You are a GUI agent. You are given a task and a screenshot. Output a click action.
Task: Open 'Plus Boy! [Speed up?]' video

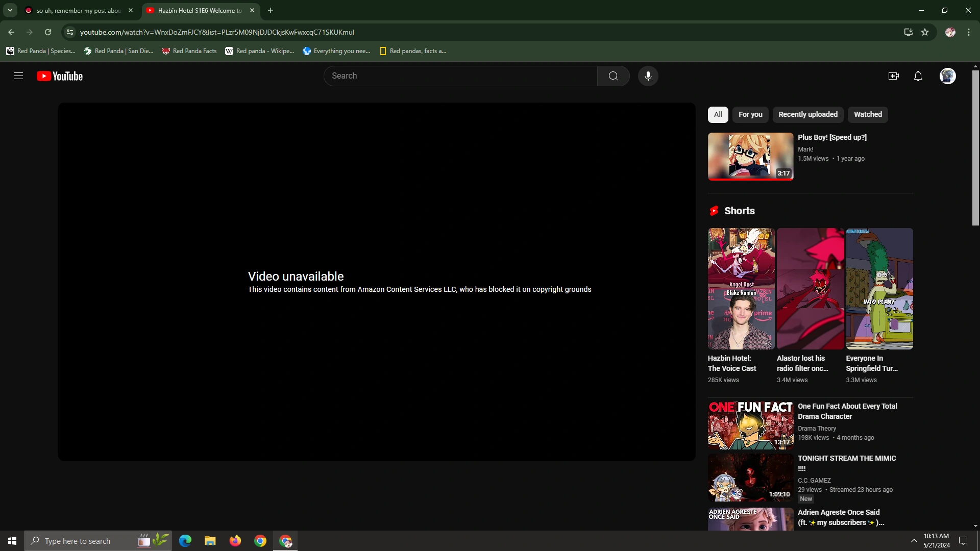[x=832, y=137]
